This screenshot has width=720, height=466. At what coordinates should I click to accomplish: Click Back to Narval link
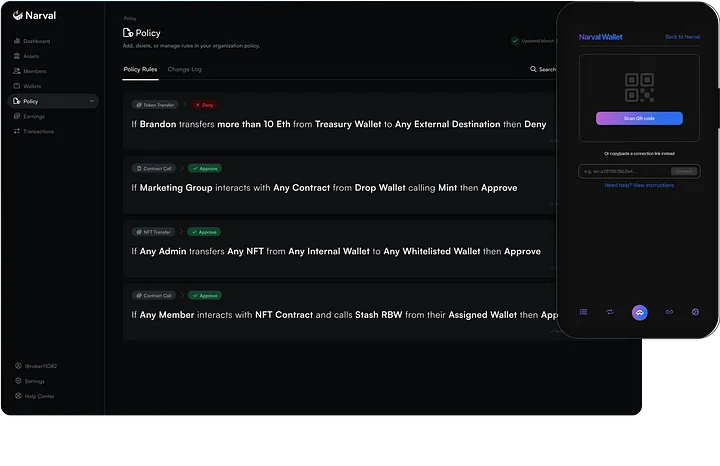coord(682,37)
